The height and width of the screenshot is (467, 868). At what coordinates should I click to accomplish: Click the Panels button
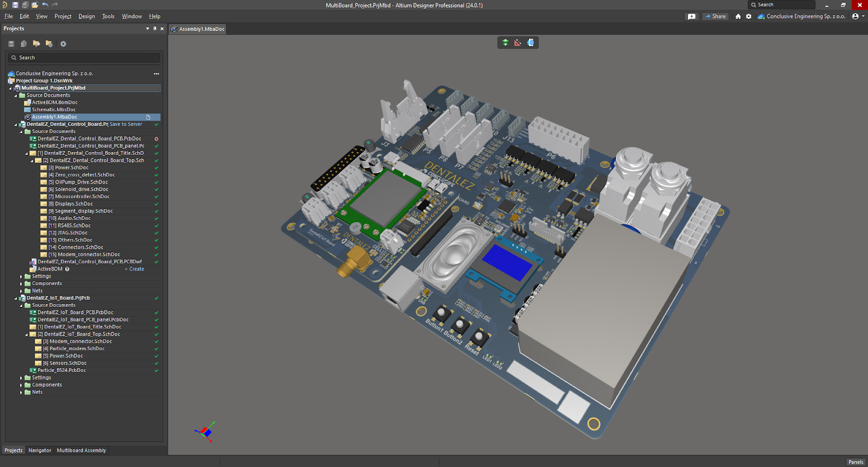[x=856, y=462]
